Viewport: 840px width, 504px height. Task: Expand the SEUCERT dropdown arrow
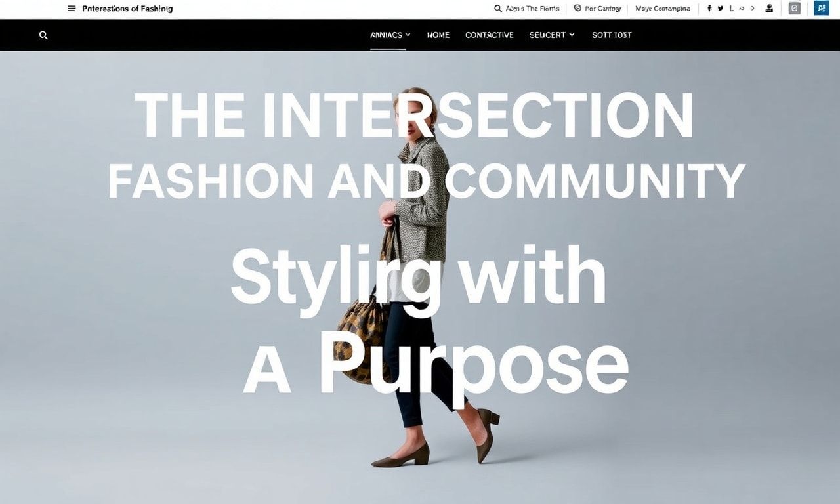[572, 35]
